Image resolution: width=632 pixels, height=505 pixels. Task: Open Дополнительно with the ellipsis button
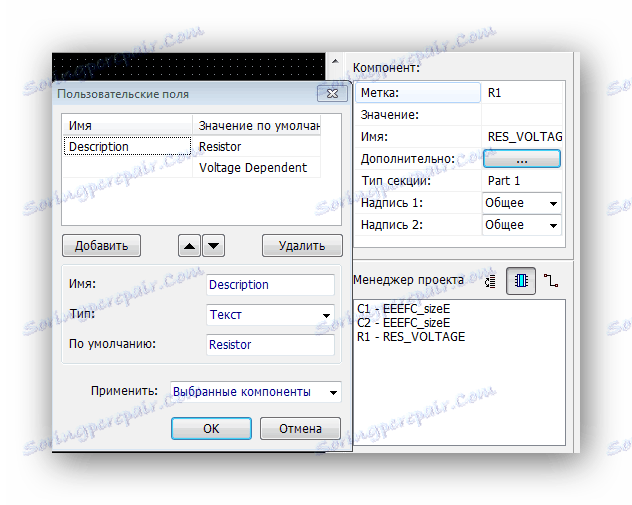(522, 159)
